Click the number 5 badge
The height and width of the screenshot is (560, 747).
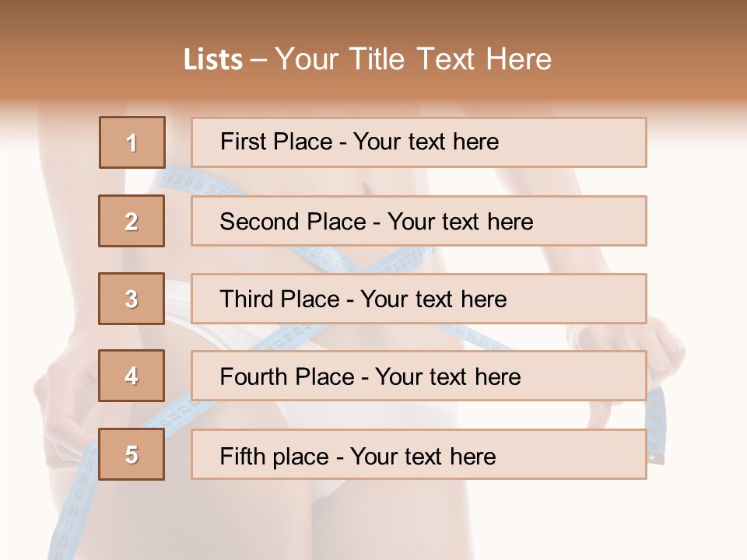pyautogui.click(x=132, y=454)
